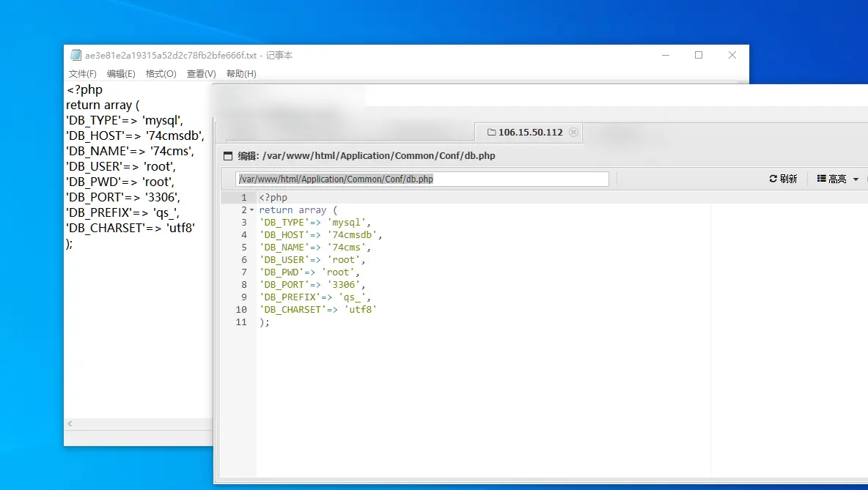Viewport: 868px width, 490px height.
Task: Select the 106.15.50.112 tab
Action: [529, 132]
